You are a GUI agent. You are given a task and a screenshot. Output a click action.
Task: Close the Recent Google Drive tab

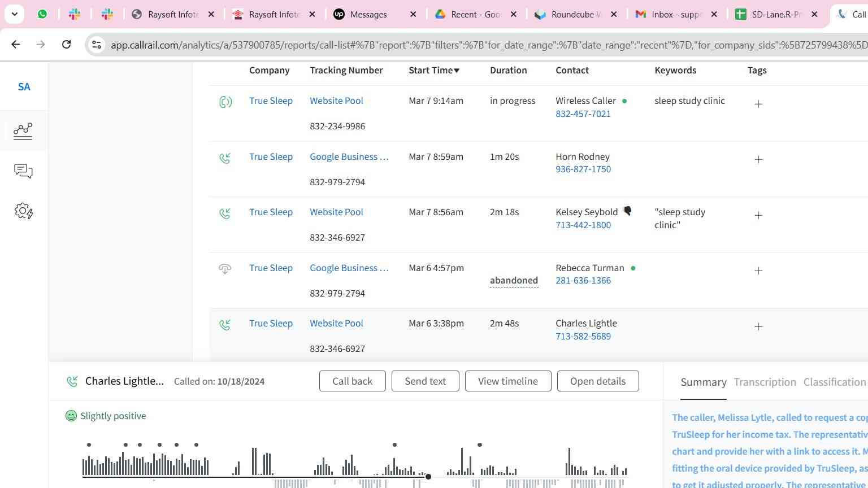[514, 14]
